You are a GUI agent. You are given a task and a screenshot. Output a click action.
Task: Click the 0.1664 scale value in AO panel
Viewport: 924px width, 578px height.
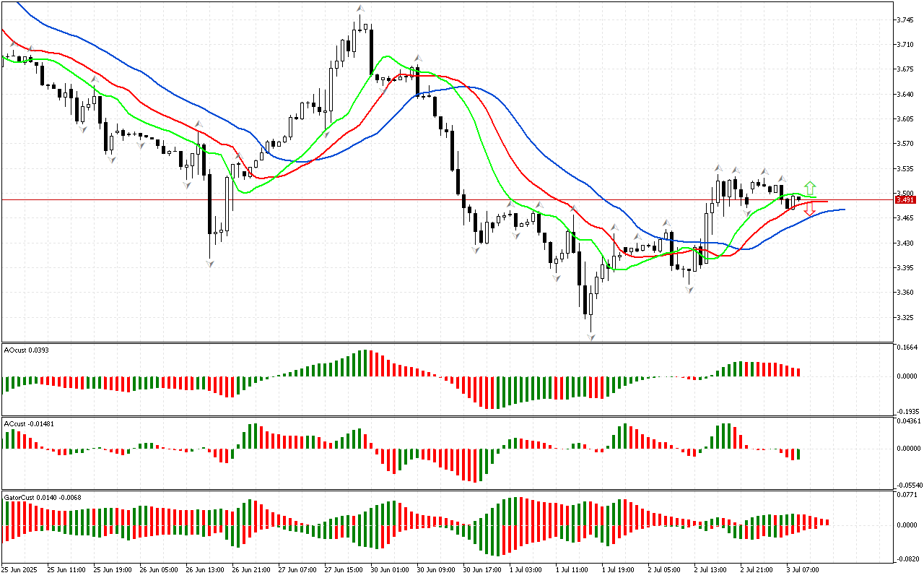[907, 347]
